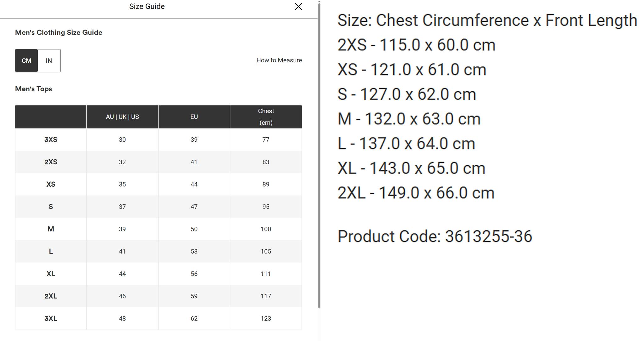Click the Product Code 3613255-36 text

coord(435,236)
